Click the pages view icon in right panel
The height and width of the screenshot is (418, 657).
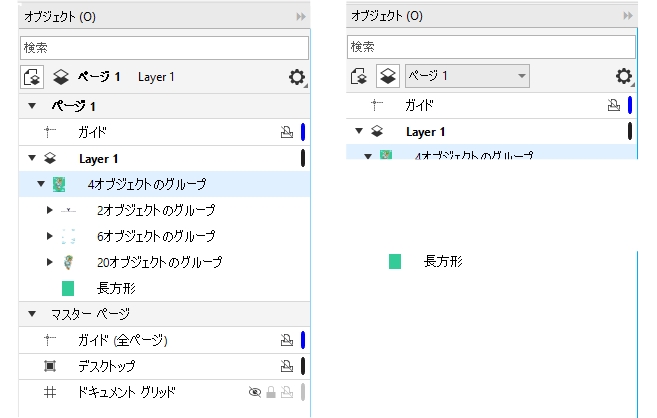360,77
